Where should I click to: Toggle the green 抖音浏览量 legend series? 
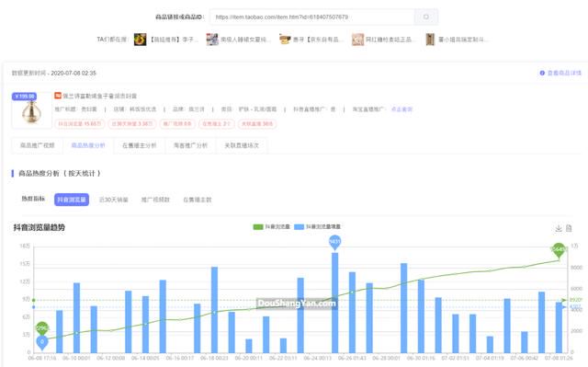(272, 226)
